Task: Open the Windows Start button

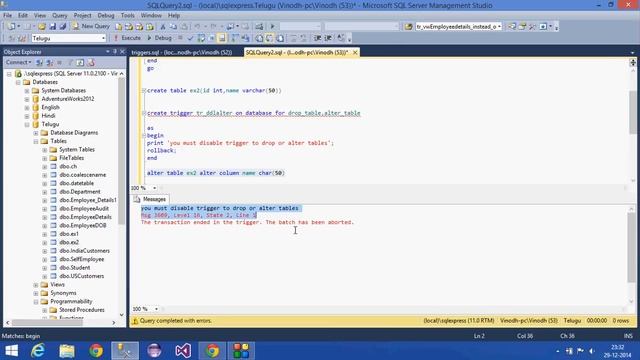Action: pos(11,351)
